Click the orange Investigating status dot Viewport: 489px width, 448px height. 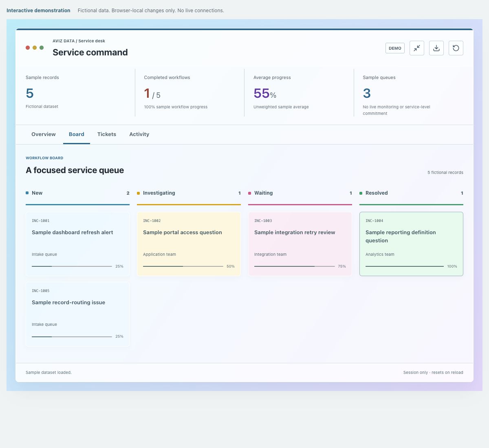138,193
